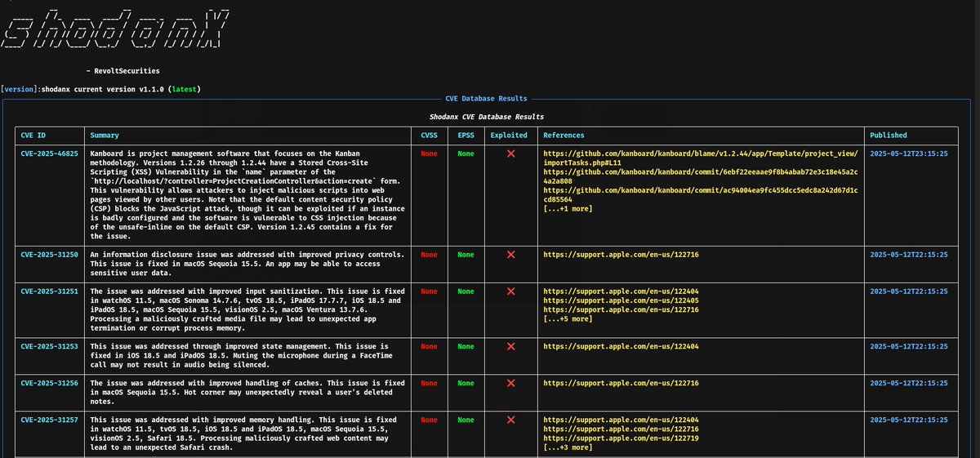Click the red X exploited mark for CVE-2025-31256
Viewport: 980px width, 458px height.
511,384
